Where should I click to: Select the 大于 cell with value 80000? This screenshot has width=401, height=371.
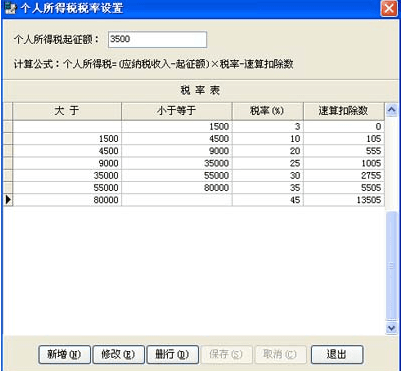click(67, 200)
